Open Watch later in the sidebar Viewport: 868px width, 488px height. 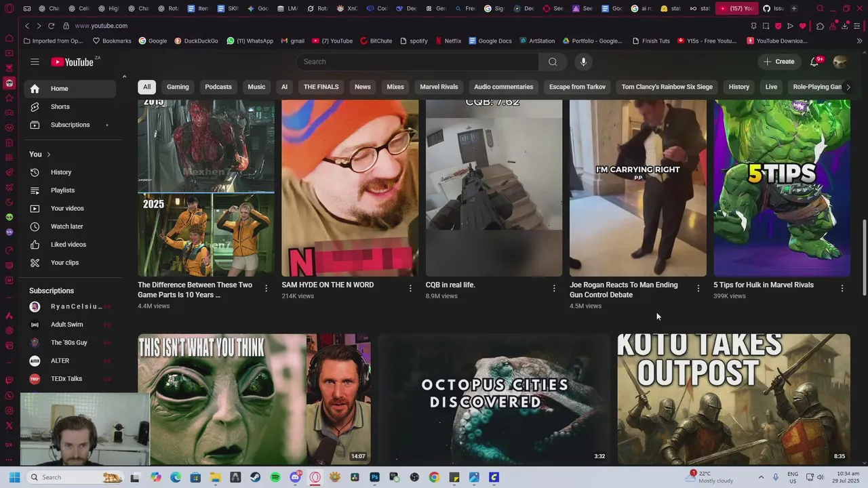tap(70, 226)
